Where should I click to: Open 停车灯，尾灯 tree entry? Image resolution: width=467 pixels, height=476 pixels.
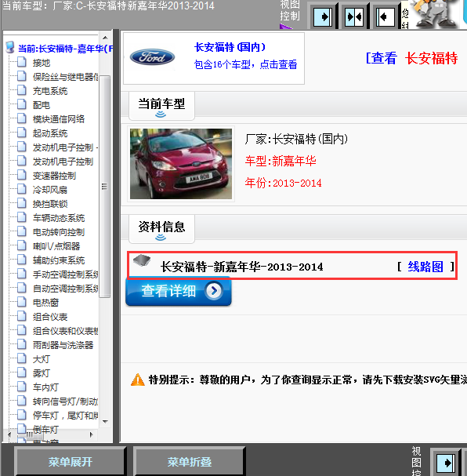pos(66,416)
